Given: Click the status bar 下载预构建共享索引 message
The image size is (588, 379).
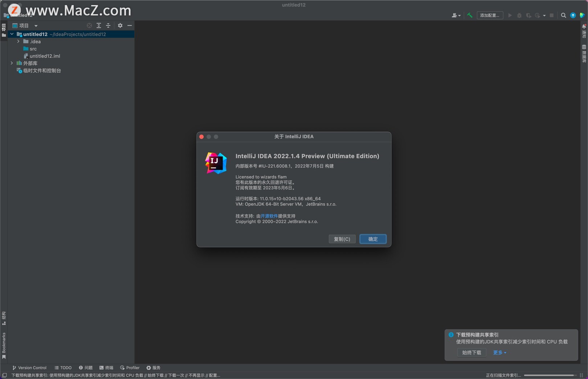Looking at the screenshot, I should tap(116, 375).
